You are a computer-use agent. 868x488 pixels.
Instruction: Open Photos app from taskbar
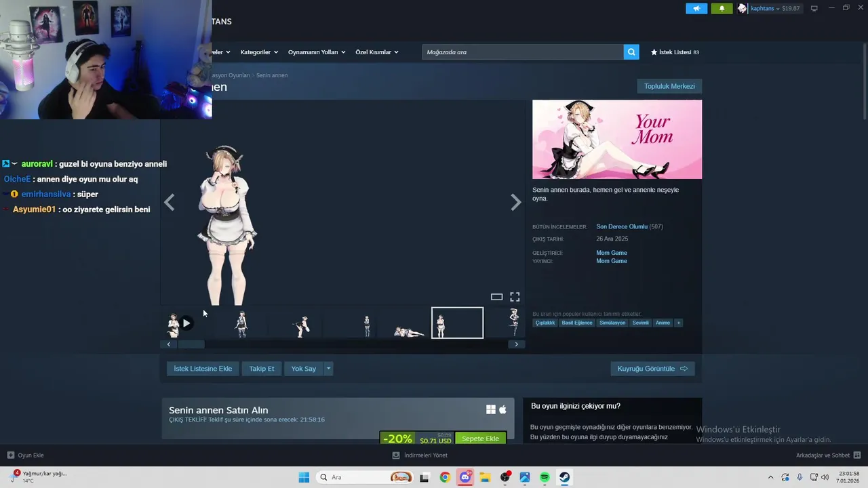tap(525, 477)
